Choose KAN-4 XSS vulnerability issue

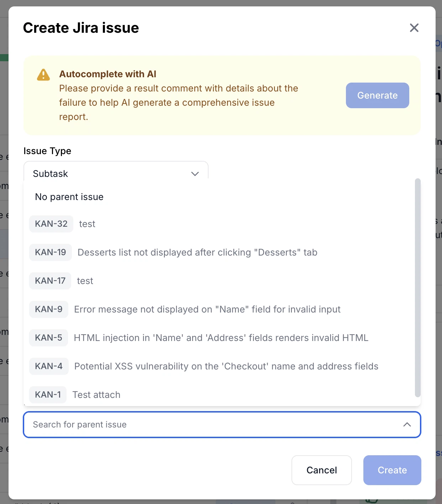click(226, 366)
